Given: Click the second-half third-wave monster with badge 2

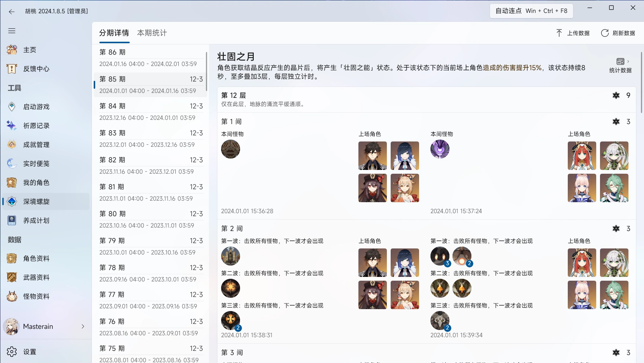Looking at the screenshot, I should tap(440, 321).
